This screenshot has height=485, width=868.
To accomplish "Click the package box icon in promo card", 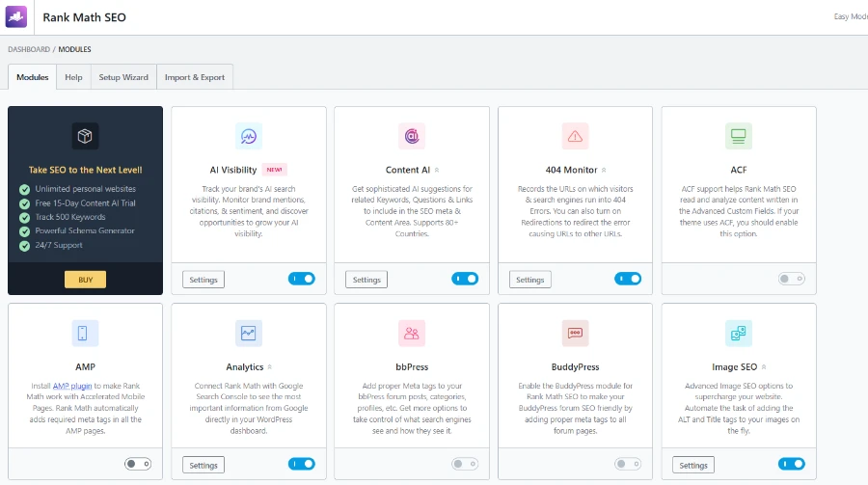I will coord(85,136).
